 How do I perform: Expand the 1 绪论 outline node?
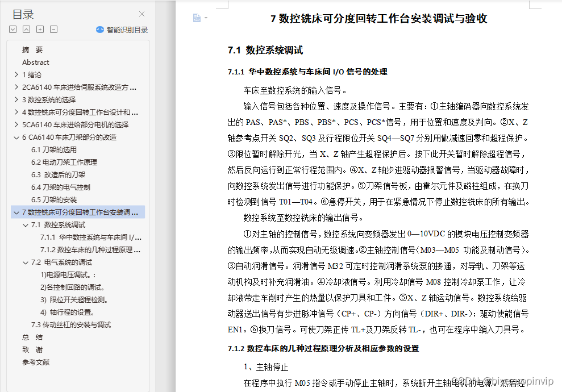[x=16, y=74]
